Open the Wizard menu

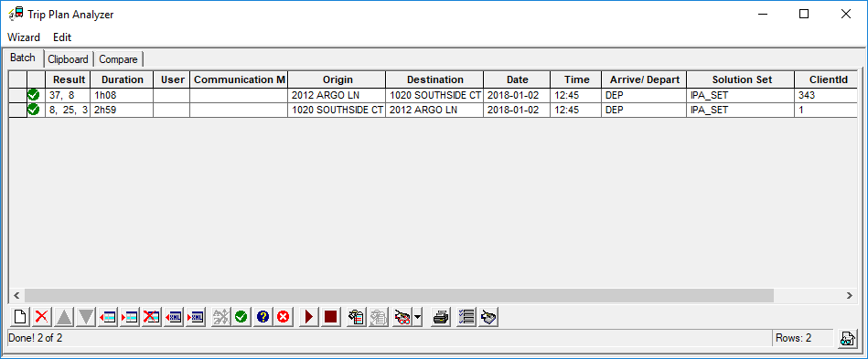point(24,37)
